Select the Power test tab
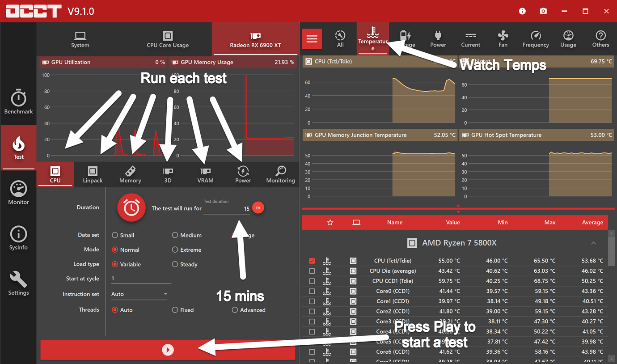Screen dimensions: 617x364 tap(243, 174)
